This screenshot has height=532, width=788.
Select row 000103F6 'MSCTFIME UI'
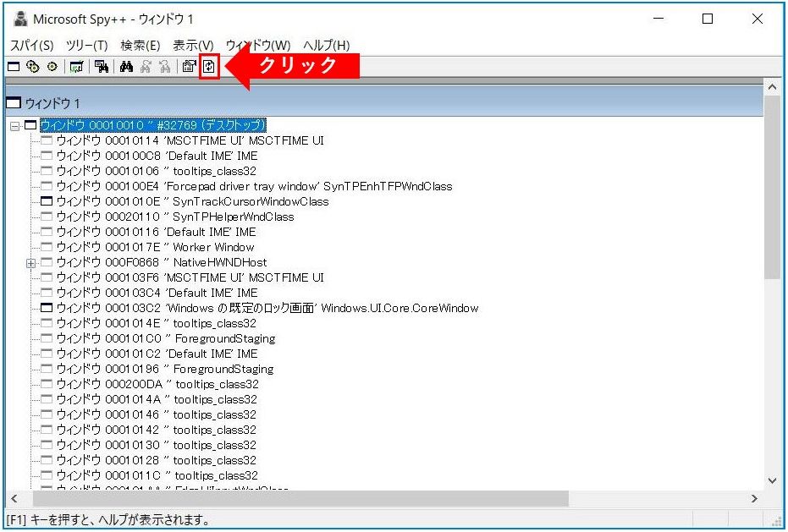190,277
